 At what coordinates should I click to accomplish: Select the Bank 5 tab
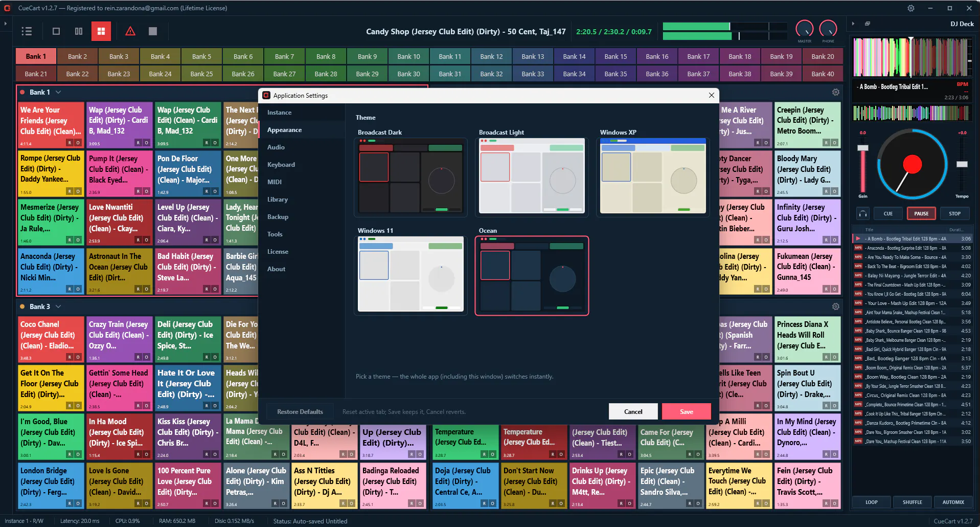201,56
